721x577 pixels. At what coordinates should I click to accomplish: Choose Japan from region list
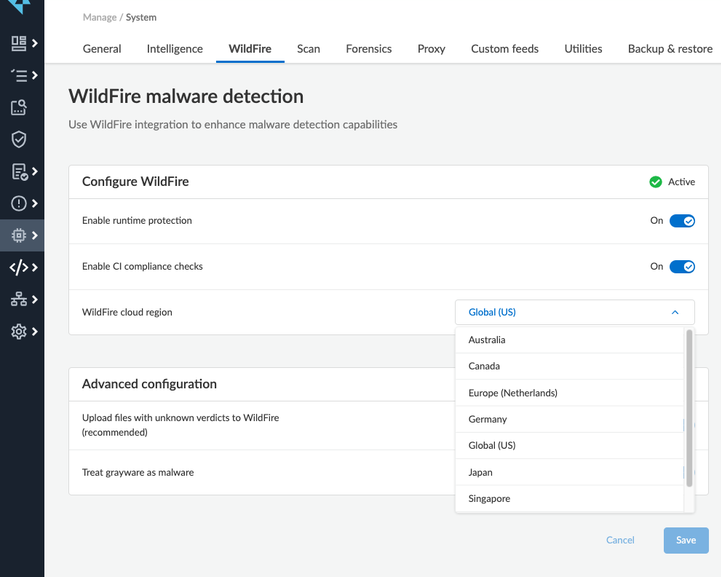click(569, 472)
